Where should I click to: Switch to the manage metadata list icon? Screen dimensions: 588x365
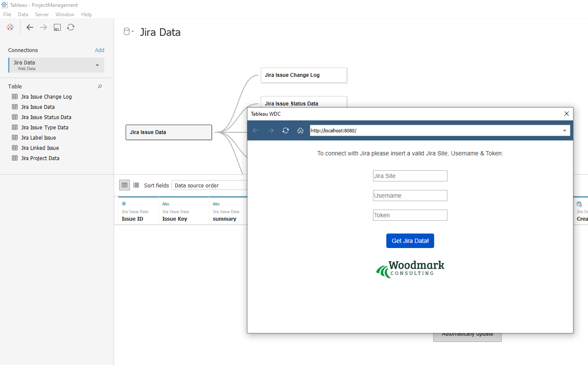136,185
